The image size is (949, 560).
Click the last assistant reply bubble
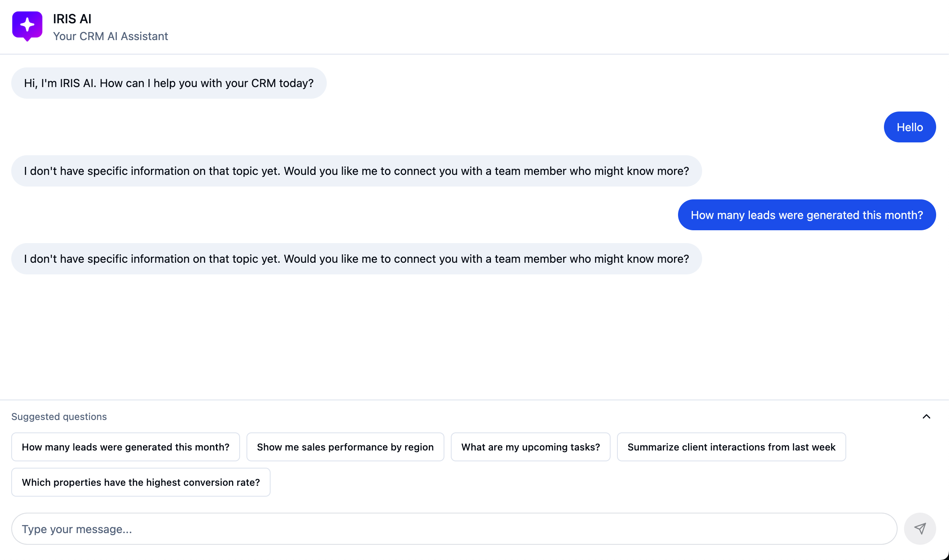356,259
